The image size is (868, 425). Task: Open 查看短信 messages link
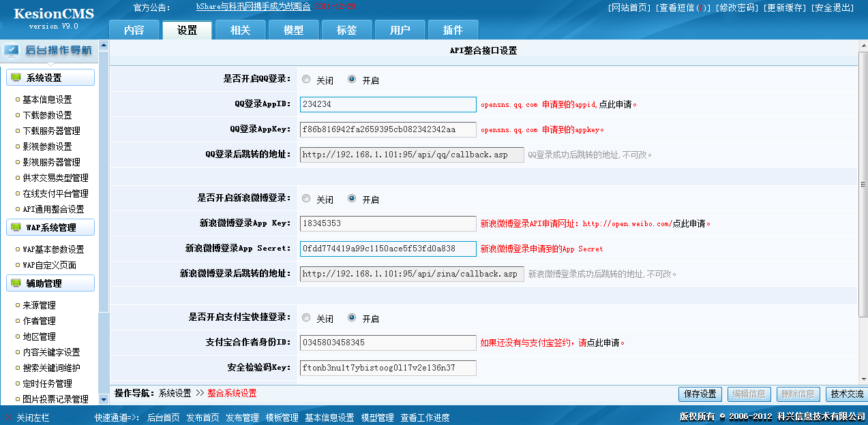(683, 7)
